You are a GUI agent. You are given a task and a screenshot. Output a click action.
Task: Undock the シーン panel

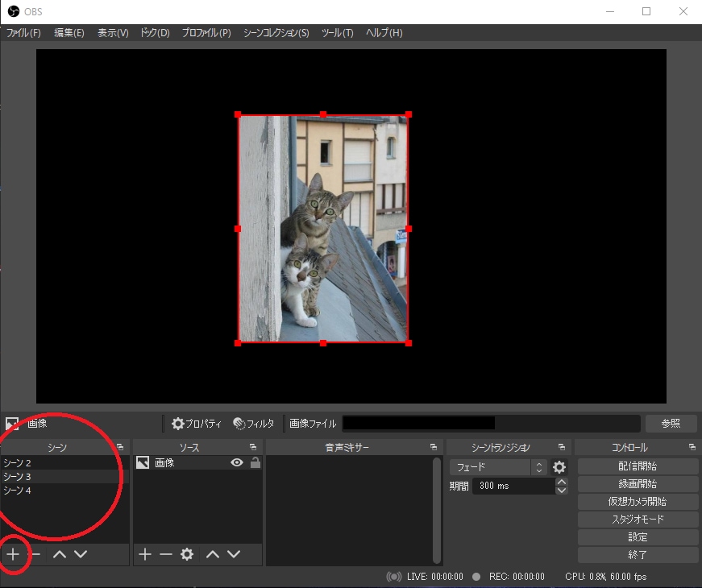tap(120, 447)
